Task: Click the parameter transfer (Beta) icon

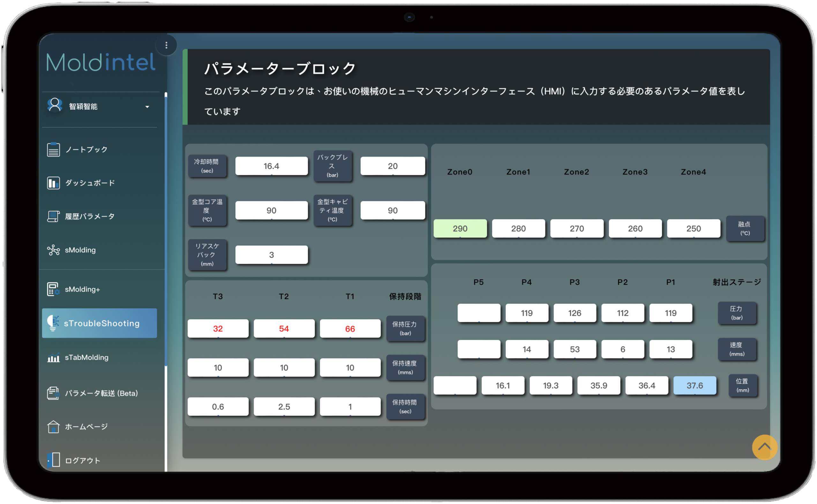Action: tap(53, 393)
